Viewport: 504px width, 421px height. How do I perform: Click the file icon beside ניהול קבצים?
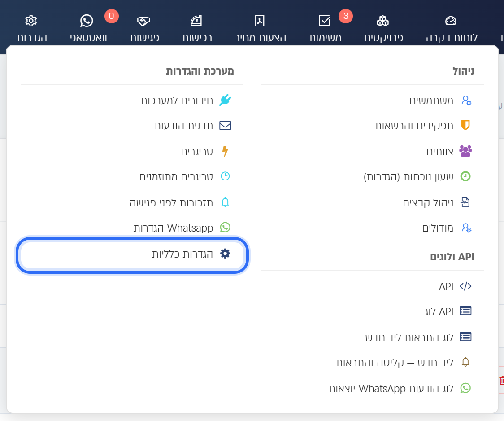[465, 202]
